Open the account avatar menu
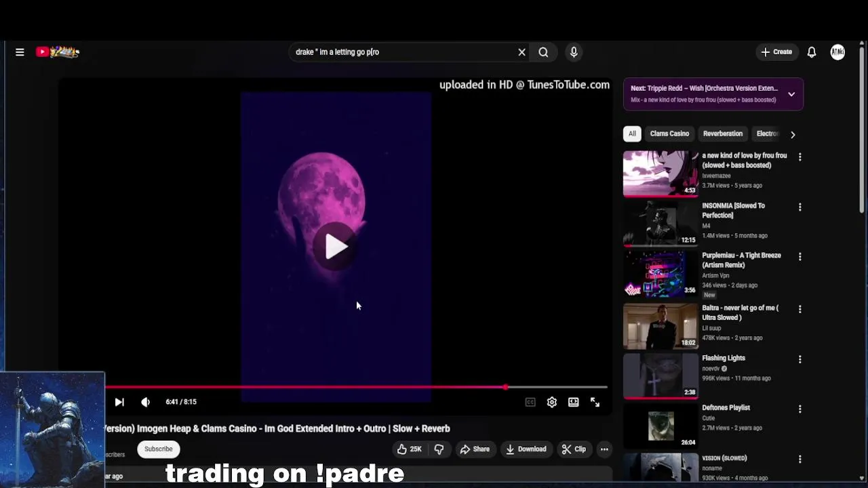This screenshot has height=488, width=868. (837, 52)
